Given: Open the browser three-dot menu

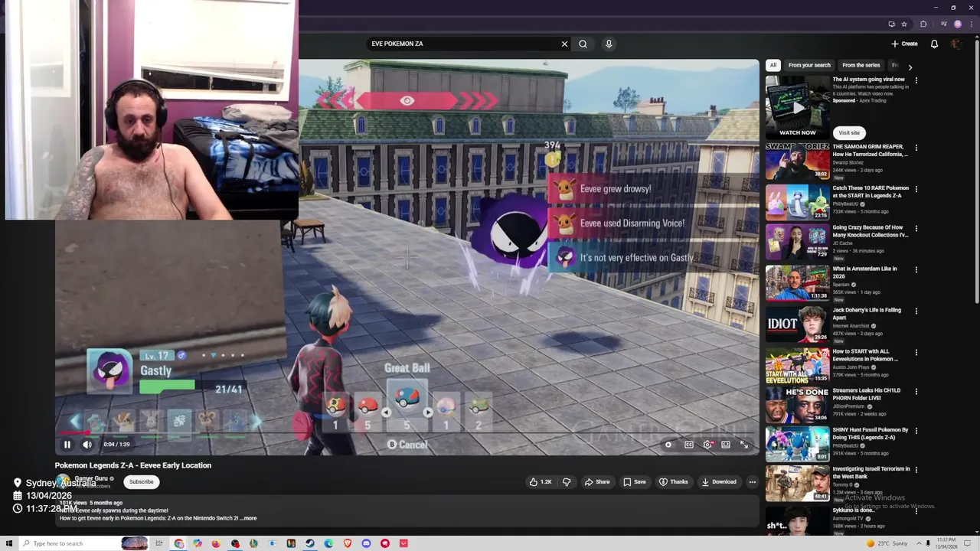Looking at the screenshot, I should [972, 24].
